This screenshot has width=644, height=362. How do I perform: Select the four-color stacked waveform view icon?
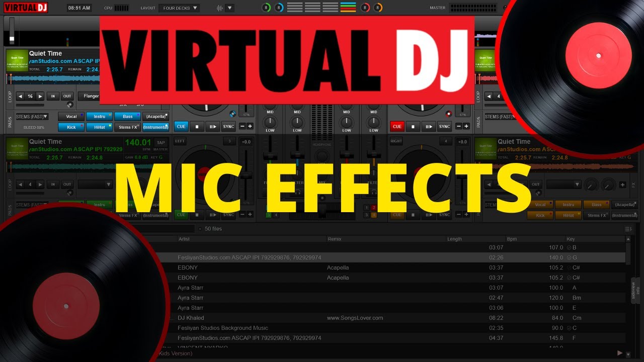pyautogui.click(x=348, y=8)
